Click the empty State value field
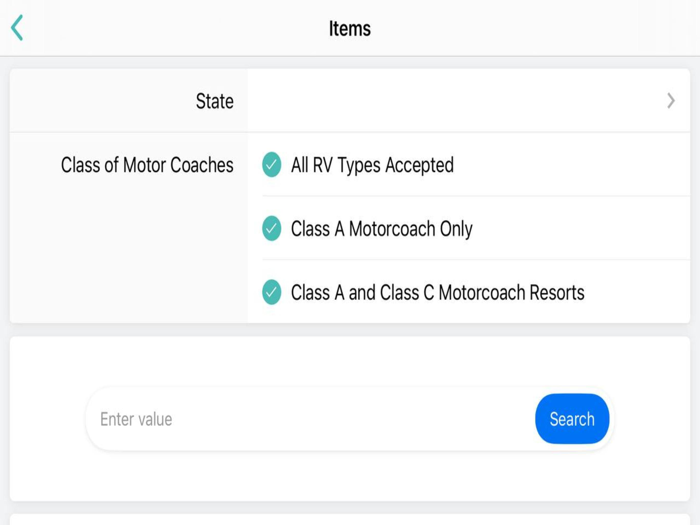Viewport: 700px width, 525px height. click(450, 101)
